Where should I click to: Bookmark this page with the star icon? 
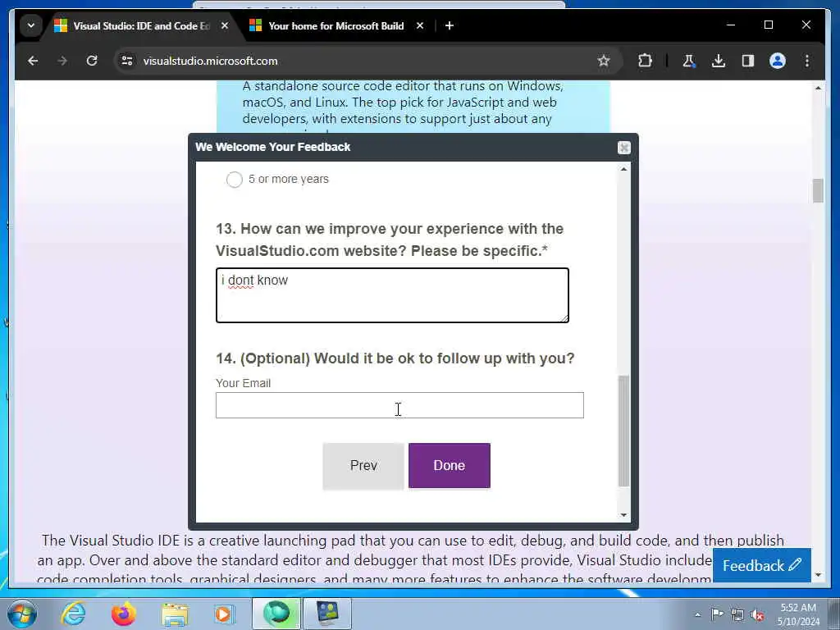pos(604,61)
